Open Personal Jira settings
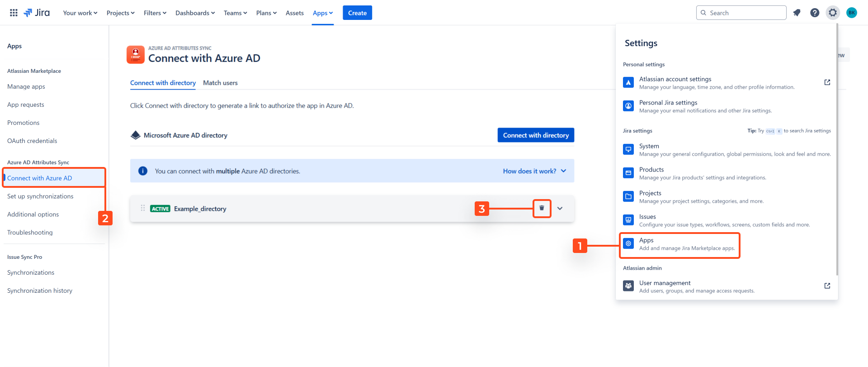This screenshot has width=868, height=367. coord(727,106)
